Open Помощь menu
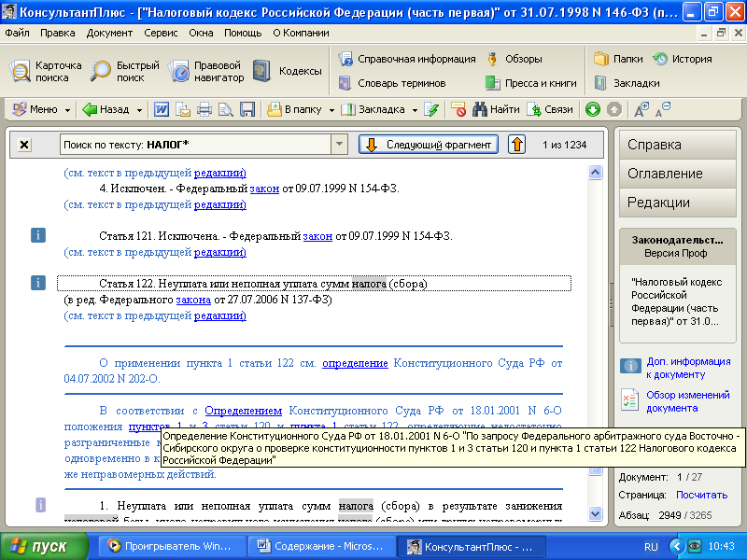Image resolution: width=747 pixels, height=560 pixels. [x=243, y=33]
